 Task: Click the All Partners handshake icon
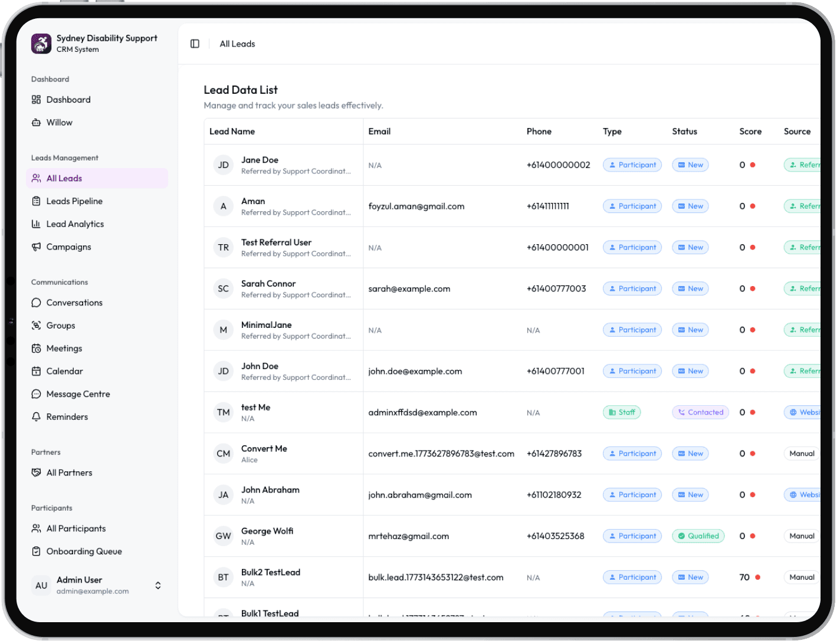36,473
